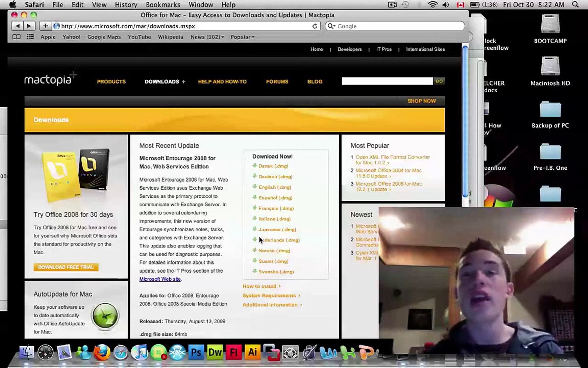The image size is (588, 368).
Task: Open the Google search options magnifier
Action: [331, 26]
